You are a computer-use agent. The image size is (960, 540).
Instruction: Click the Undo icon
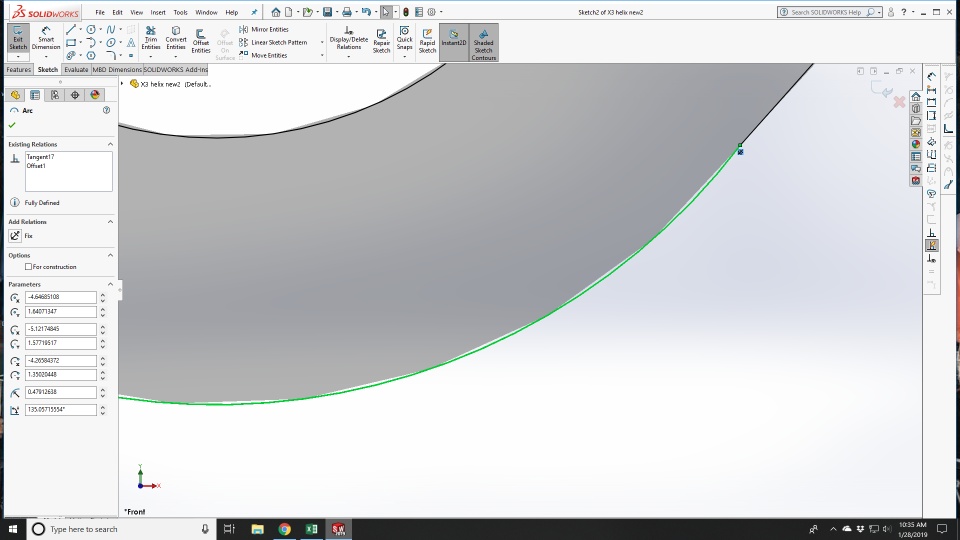(x=366, y=12)
